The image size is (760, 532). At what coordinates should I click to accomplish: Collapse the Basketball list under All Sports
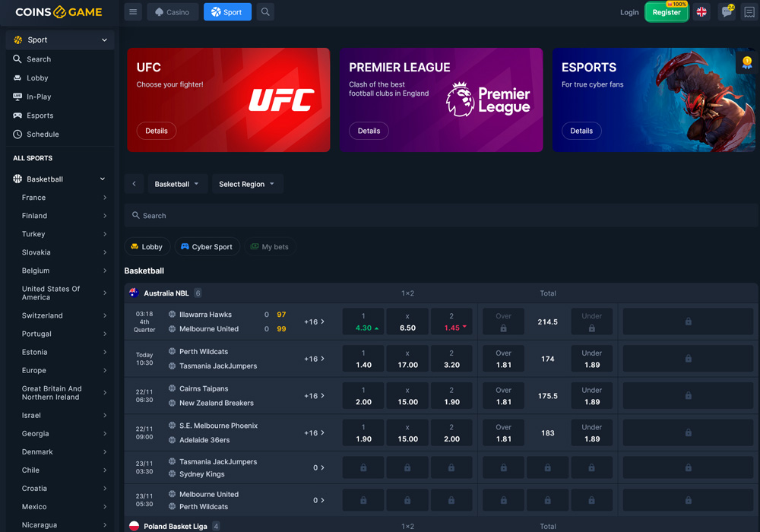click(101, 179)
